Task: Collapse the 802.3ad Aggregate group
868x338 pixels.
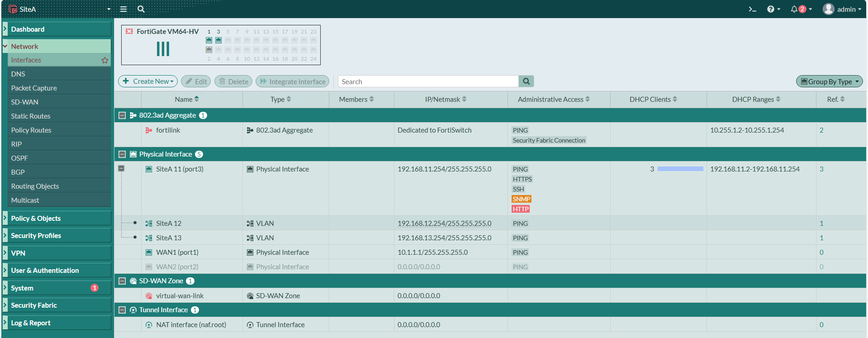Action: coord(122,115)
